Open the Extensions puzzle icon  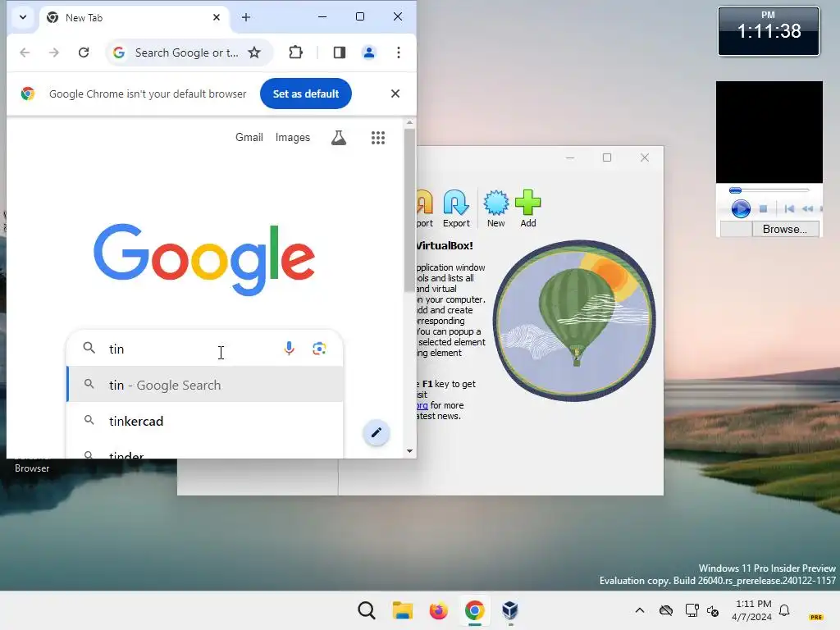click(295, 52)
